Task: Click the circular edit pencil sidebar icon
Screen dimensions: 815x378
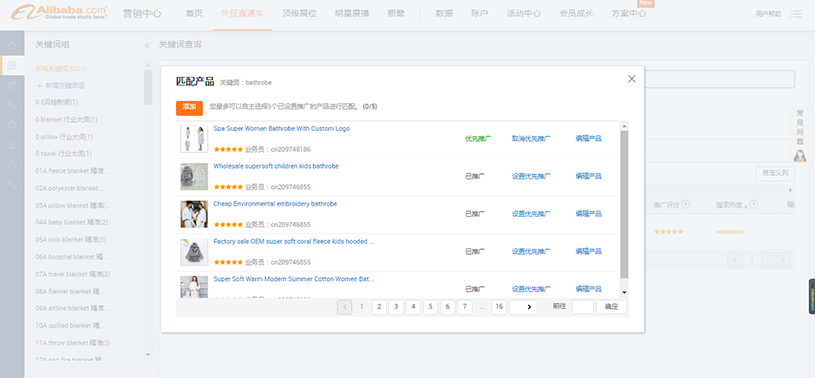Action: click(x=12, y=85)
